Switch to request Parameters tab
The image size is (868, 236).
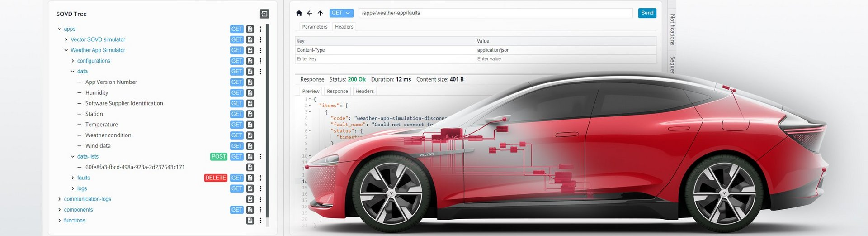315,27
